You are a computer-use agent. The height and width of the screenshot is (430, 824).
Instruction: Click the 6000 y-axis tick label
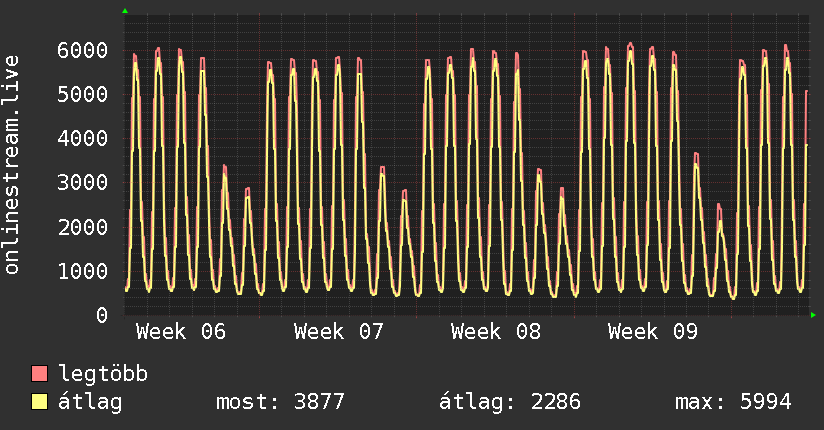(82, 50)
